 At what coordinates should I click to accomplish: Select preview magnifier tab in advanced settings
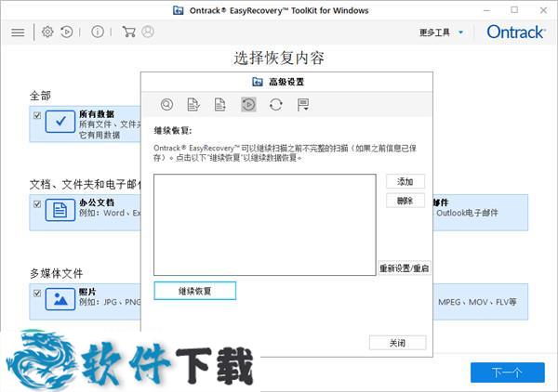pyautogui.click(x=166, y=104)
